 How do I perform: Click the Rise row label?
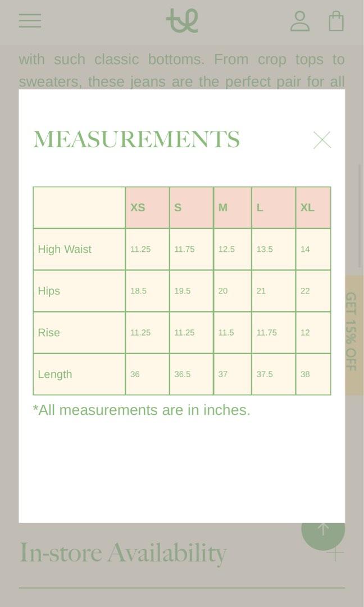pyautogui.click(x=49, y=332)
